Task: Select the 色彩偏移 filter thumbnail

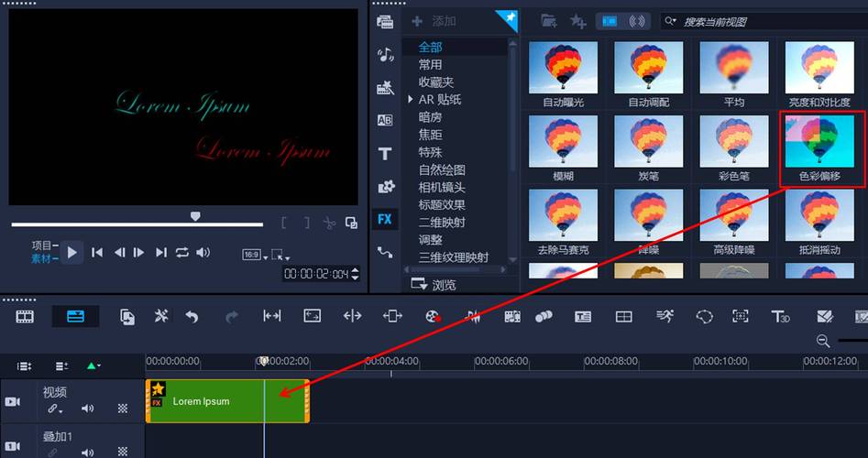Action: click(x=819, y=142)
